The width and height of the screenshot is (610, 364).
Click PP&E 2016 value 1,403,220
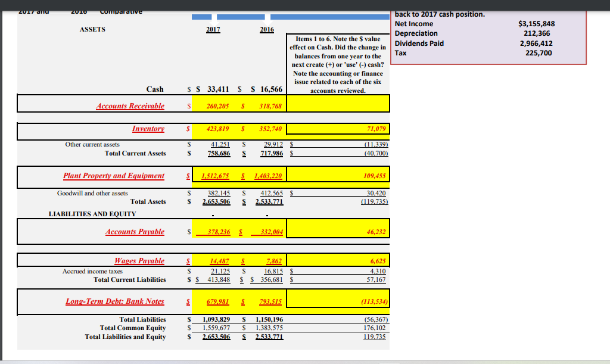[x=268, y=176]
